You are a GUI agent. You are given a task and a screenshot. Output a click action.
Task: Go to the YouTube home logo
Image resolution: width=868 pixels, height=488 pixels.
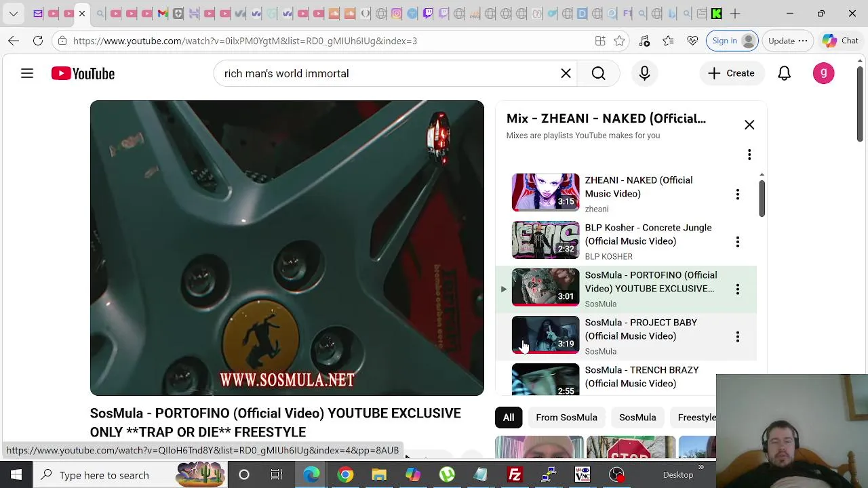[x=83, y=73]
